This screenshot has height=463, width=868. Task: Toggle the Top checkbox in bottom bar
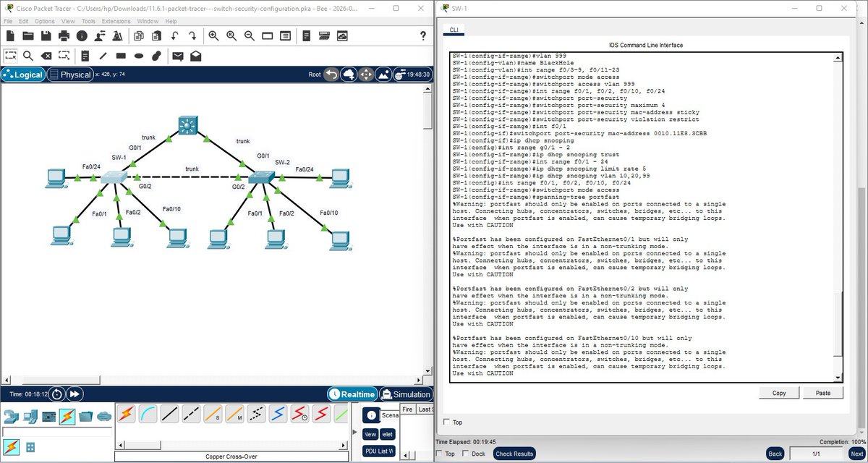tap(439, 454)
